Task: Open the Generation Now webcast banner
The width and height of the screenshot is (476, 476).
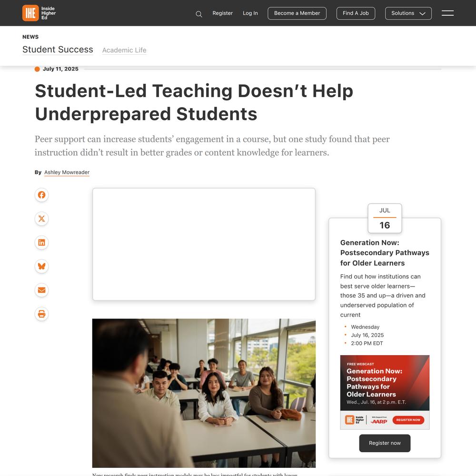Action: [x=385, y=392]
